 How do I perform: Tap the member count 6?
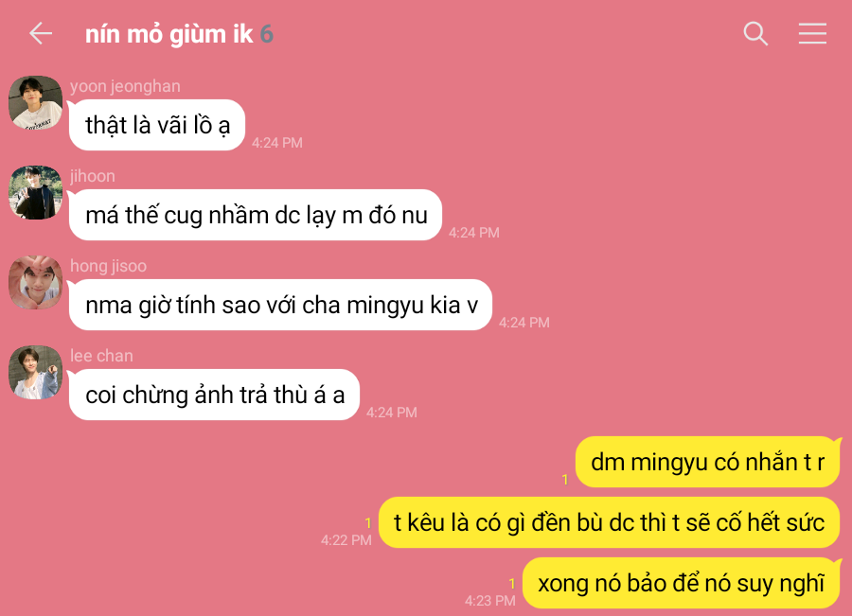coord(266,34)
